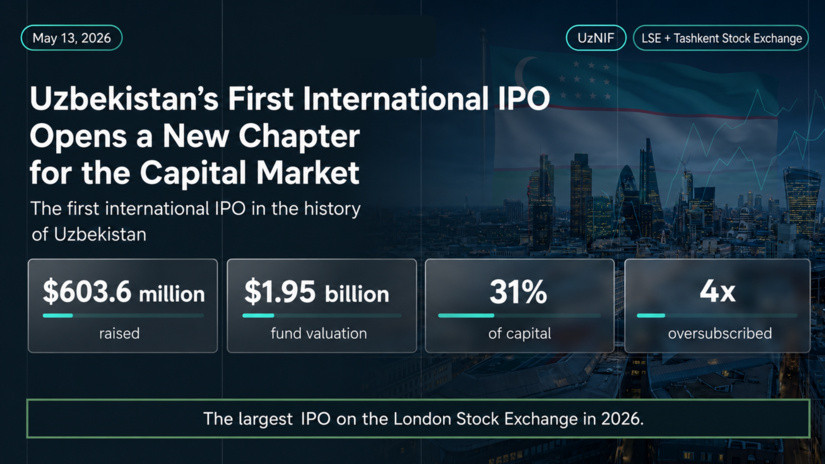Click progress bar under 4x

click(717, 316)
